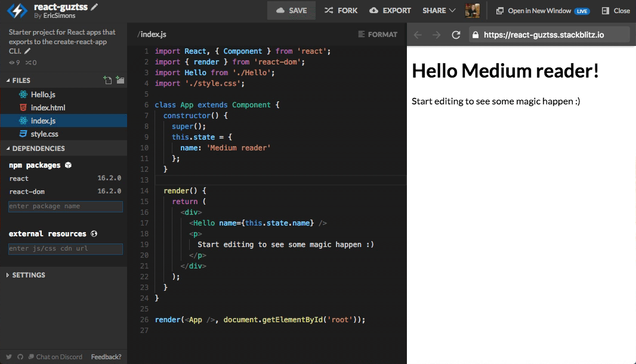Open EricSimons author profile link
The width and height of the screenshot is (636, 364).
tap(59, 16)
